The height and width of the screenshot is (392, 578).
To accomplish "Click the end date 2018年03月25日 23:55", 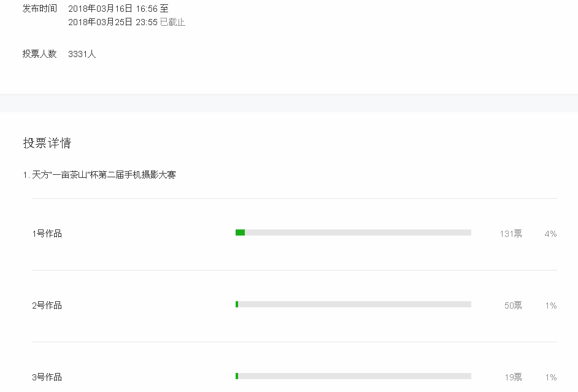I will 112,22.
